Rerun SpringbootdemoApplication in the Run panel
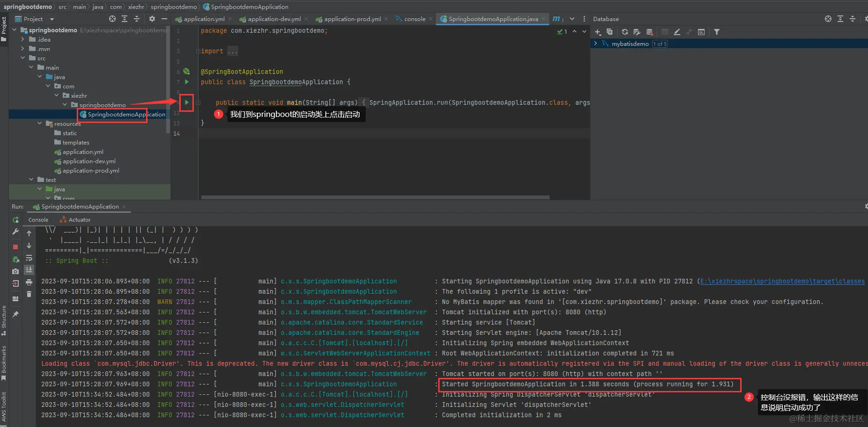 [15, 220]
